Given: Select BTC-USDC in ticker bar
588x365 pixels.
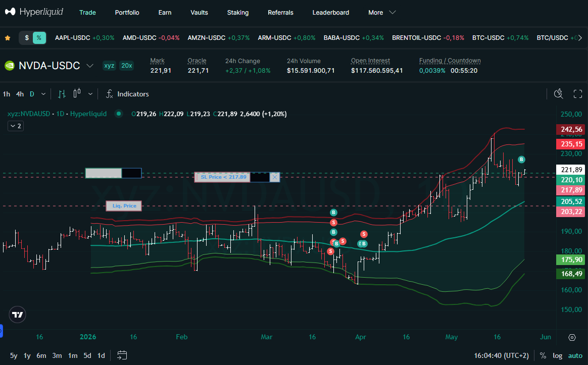Looking at the screenshot, I should [500, 38].
